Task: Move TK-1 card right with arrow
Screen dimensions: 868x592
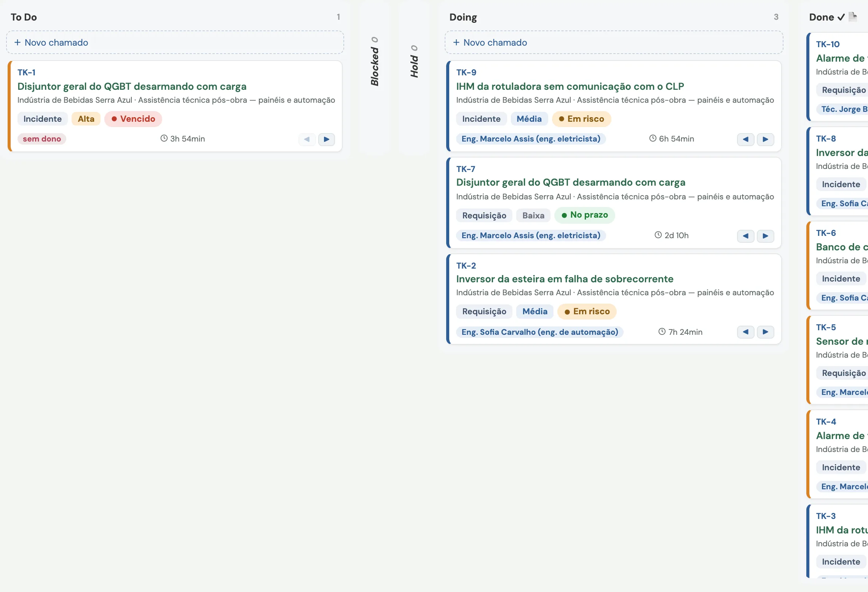Action: pyautogui.click(x=326, y=139)
